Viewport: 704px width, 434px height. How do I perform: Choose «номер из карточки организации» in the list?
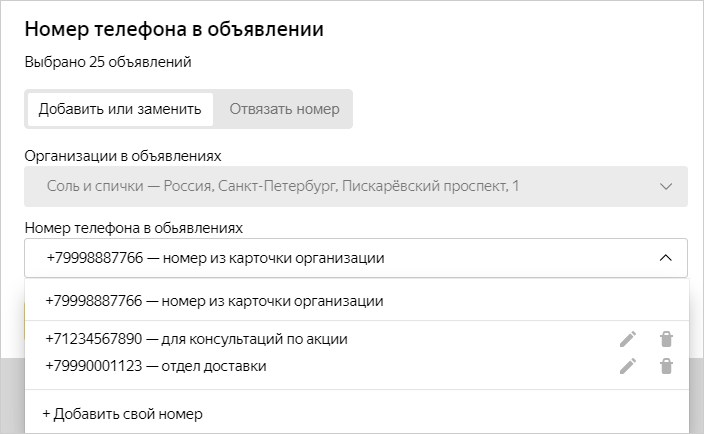point(215,300)
